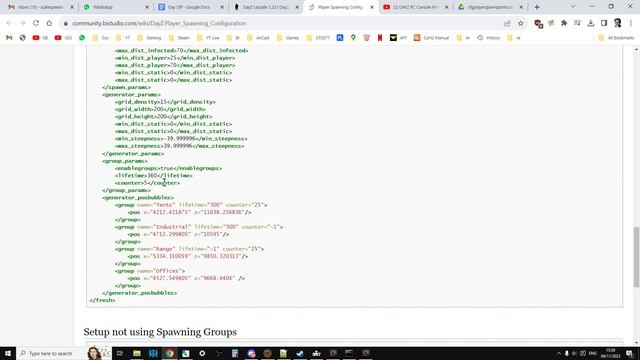Open the YT Live bookmarks folder
This screenshot has height=360, width=640.
(x=208, y=38)
